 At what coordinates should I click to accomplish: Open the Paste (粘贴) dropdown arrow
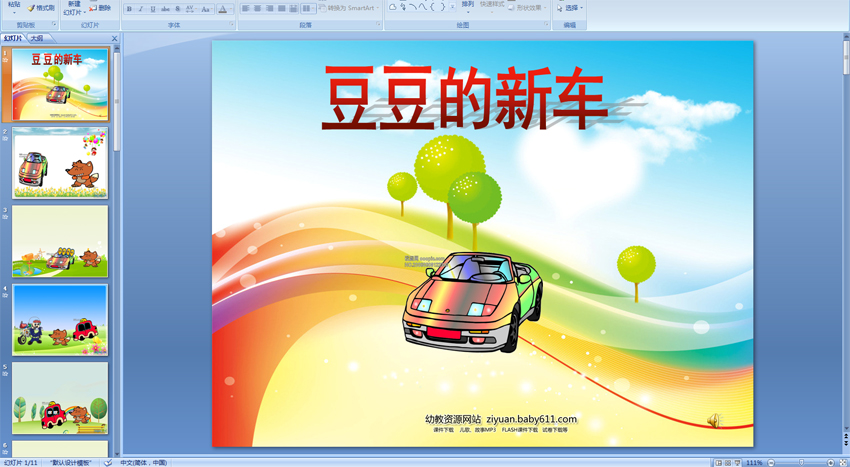click(x=14, y=12)
